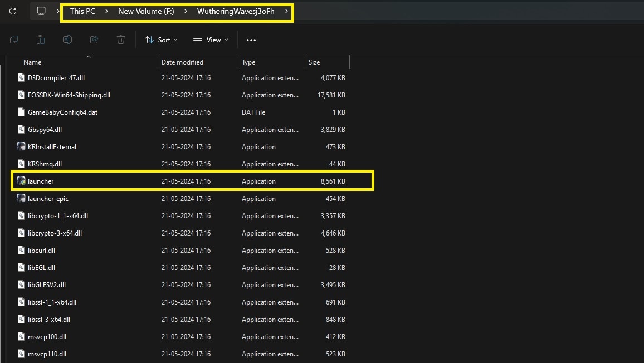Click the Paste toolbar icon
The image size is (644, 363).
coord(40,40)
